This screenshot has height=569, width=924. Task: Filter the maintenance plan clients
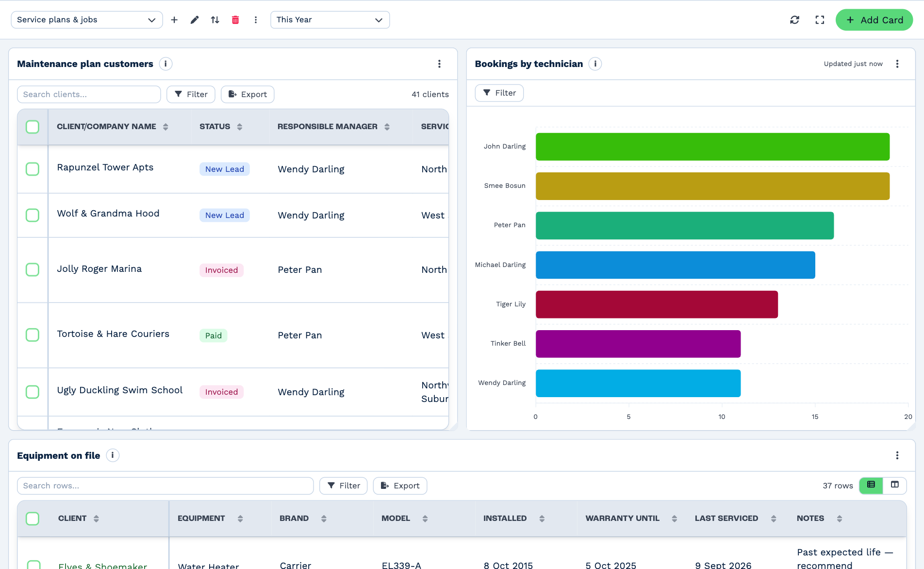tap(191, 94)
